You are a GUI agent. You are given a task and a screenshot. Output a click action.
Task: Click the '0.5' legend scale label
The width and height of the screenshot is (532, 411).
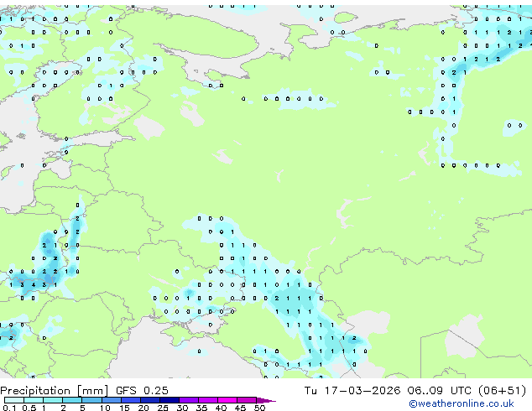click(29, 408)
